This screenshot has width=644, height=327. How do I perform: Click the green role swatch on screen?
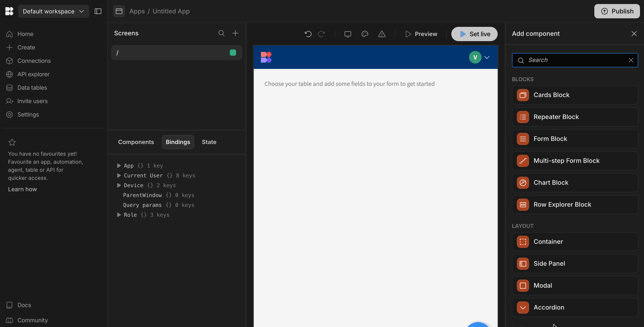click(233, 53)
